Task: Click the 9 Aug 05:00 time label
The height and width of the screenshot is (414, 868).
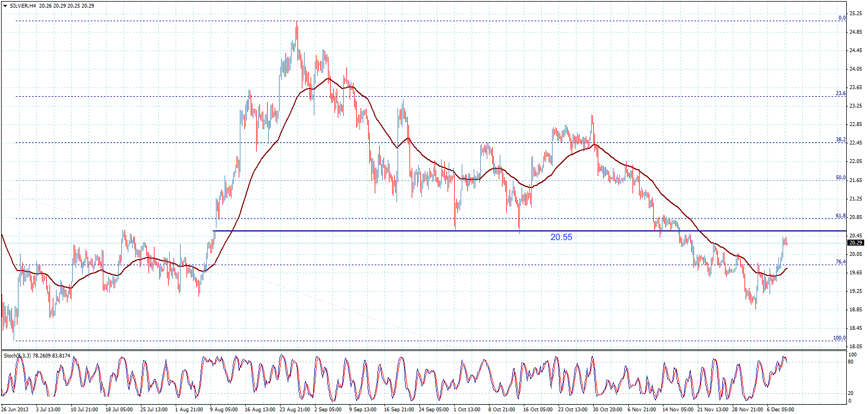Action: point(224,410)
